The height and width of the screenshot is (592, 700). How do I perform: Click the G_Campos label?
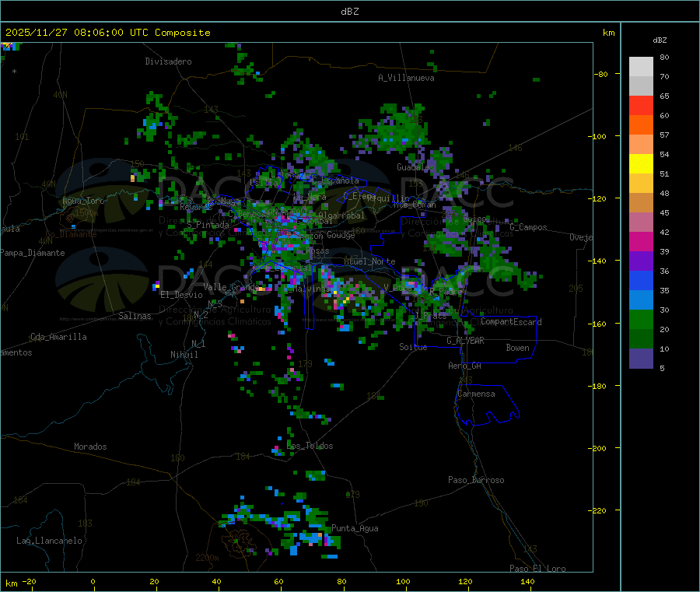point(529,227)
